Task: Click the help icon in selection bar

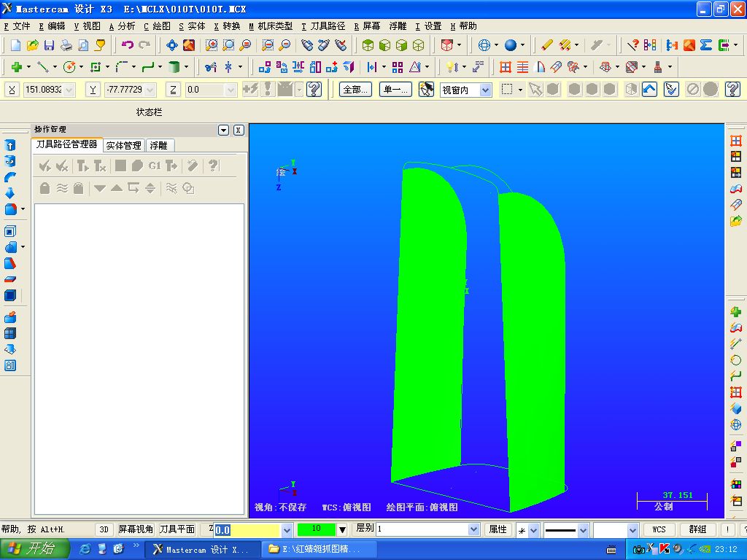Action: (x=732, y=90)
